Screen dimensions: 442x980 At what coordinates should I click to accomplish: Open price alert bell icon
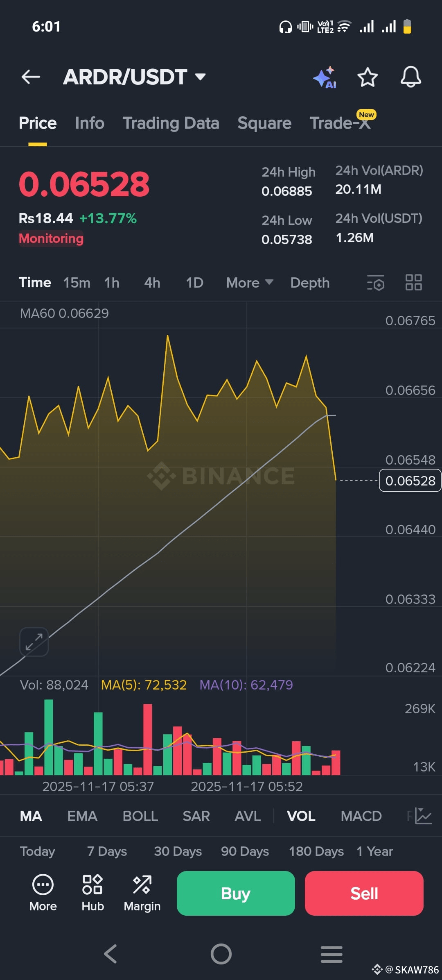tap(410, 77)
